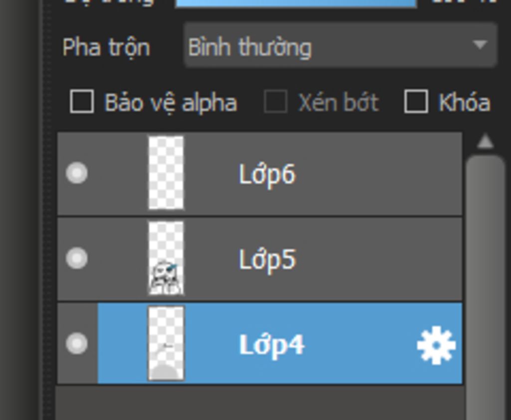Click the layer opacity slider

pos(295,3)
